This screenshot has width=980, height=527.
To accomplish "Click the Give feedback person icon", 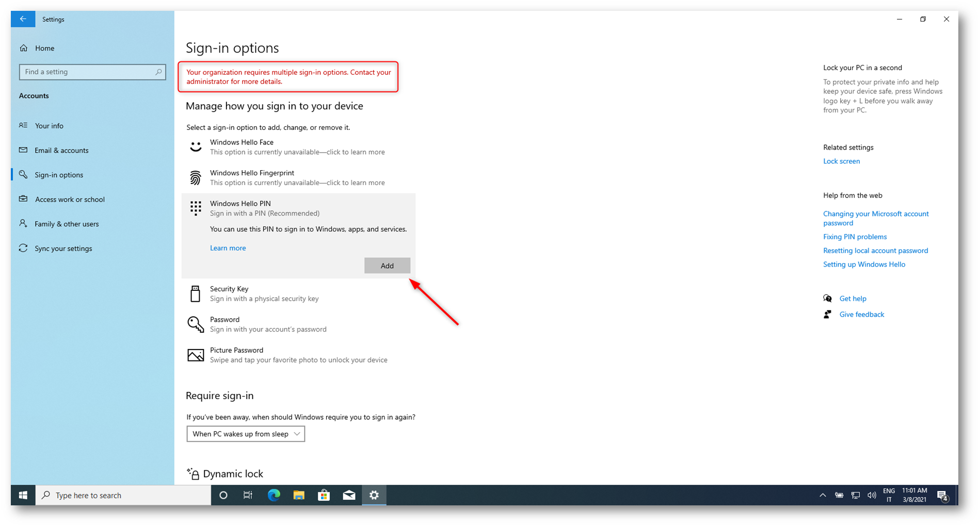I will [x=828, y=315].
